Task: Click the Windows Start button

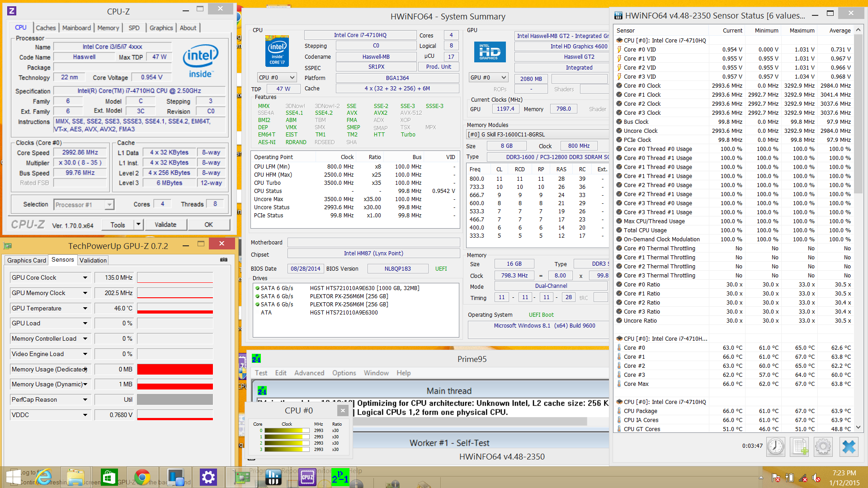Action: (x=13, y=477)
